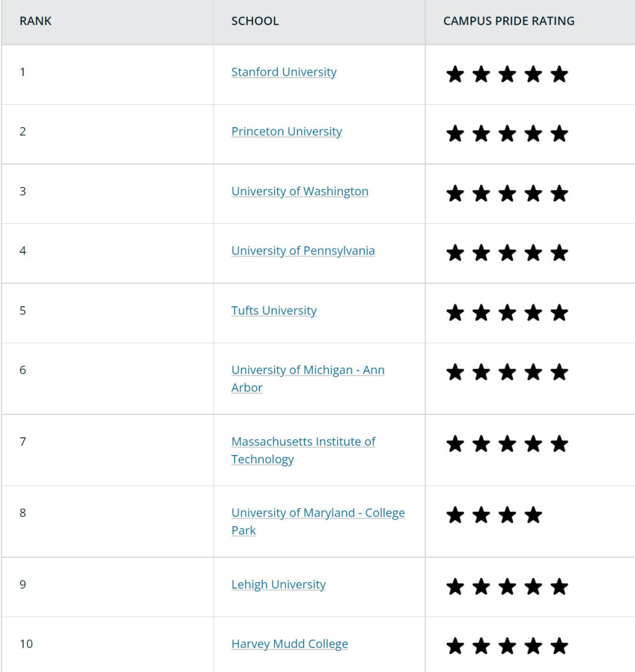Click the RANK column header
This screenshot has width=635, height=672.
point(35,21)
